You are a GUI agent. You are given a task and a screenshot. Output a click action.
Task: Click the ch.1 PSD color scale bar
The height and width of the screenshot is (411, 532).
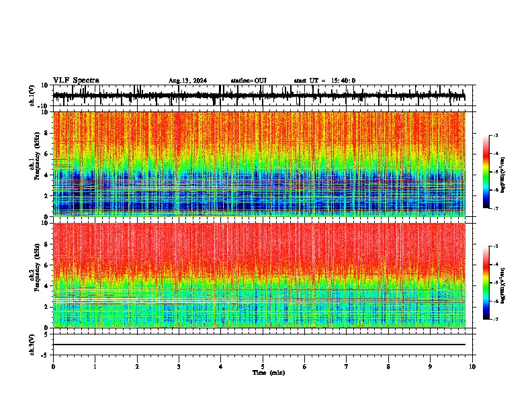486,172
